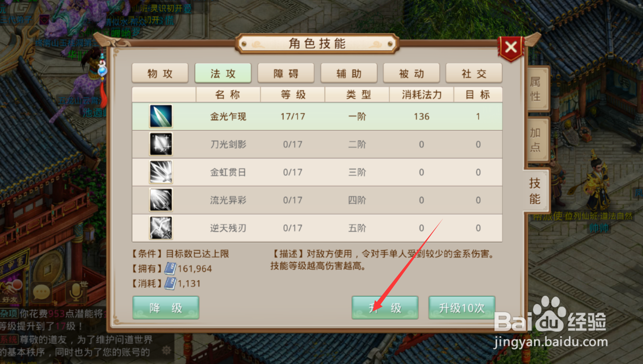Switch to the 物攻 skill tab
Screen dimensions: 643x364
(160, 73)
